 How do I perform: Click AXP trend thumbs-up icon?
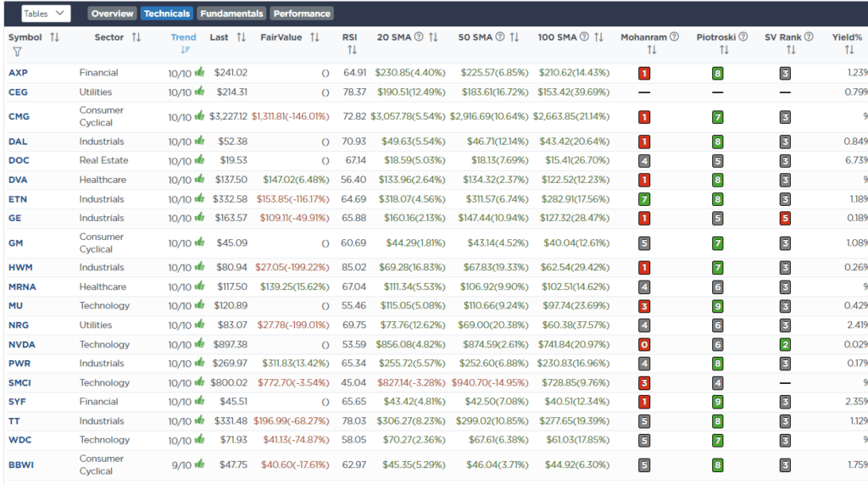click(200, 72)
